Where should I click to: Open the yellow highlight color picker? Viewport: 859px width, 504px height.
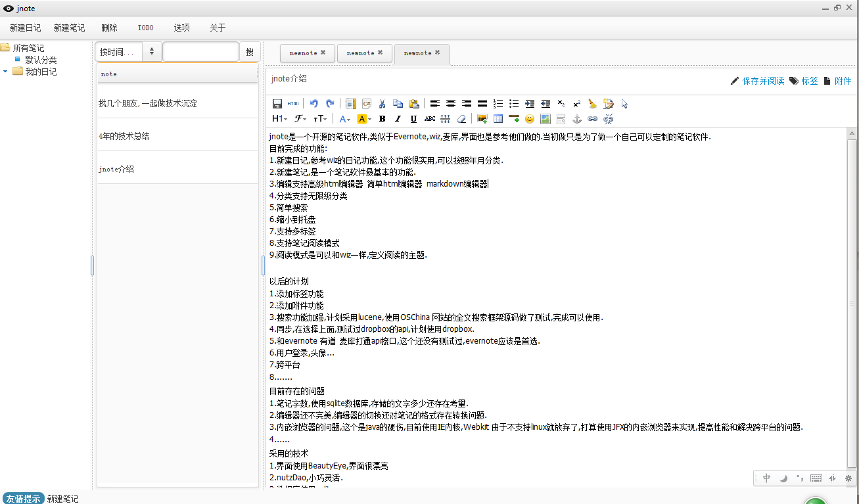364,119
